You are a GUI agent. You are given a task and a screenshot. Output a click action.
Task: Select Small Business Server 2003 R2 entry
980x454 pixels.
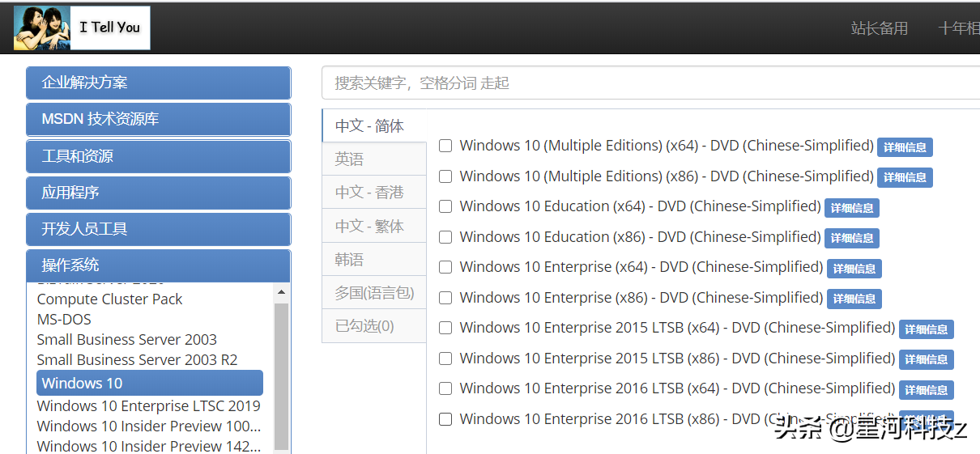pos(137,360)
